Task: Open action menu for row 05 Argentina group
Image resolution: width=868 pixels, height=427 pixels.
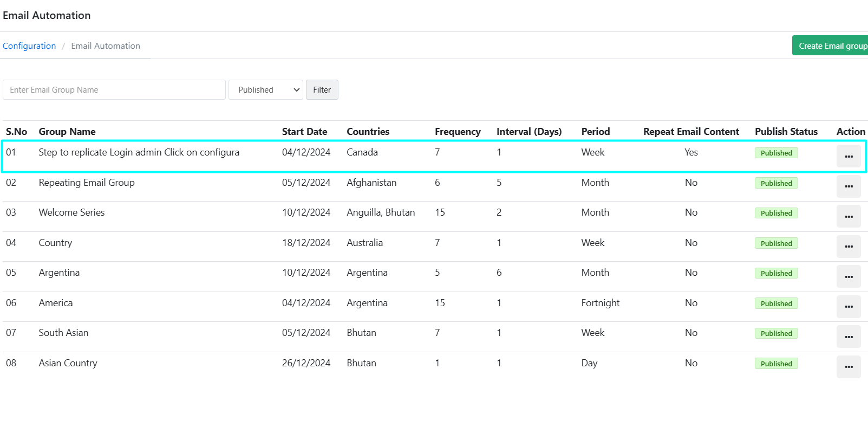Action: pos(848,277)
